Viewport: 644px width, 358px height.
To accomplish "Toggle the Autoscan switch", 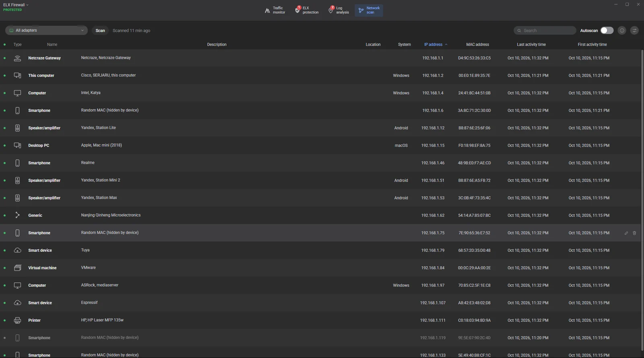I will point(607,31).
